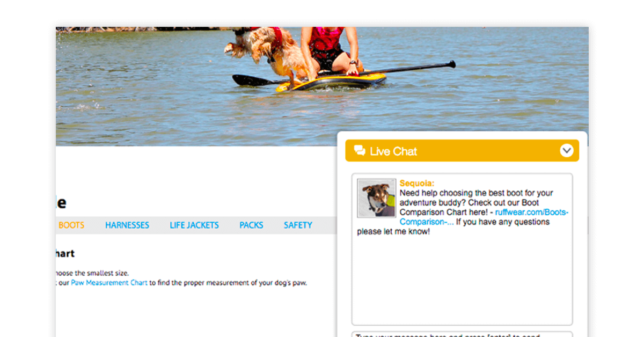Click the Sequoia agent name

(x=417, y=184)
